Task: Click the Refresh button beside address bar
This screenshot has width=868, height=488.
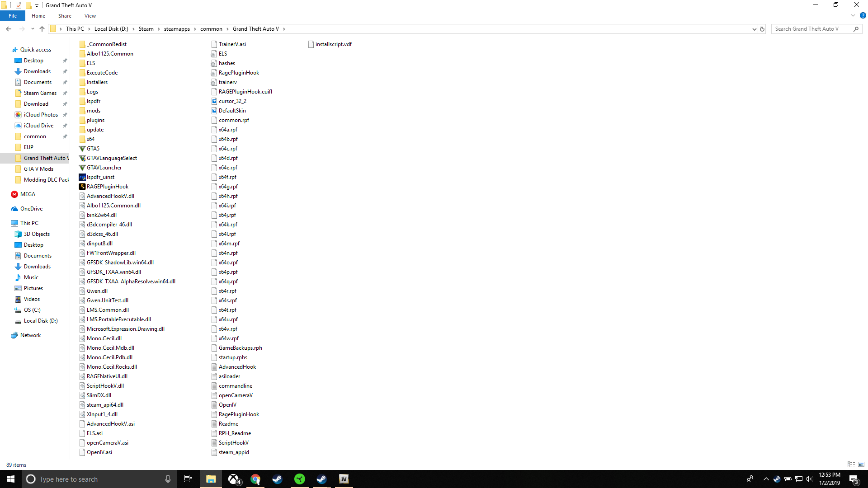Action: pos(762,29)
